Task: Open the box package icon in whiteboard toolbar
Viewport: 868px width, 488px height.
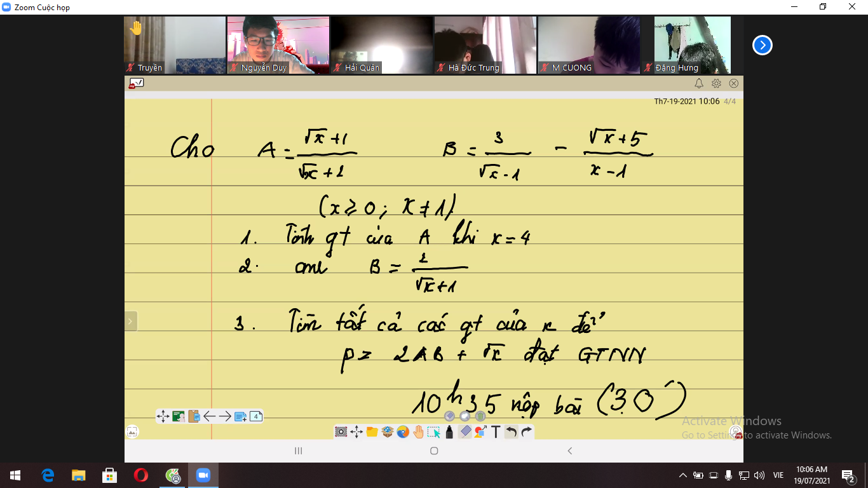Action: [x=388, y=432]
